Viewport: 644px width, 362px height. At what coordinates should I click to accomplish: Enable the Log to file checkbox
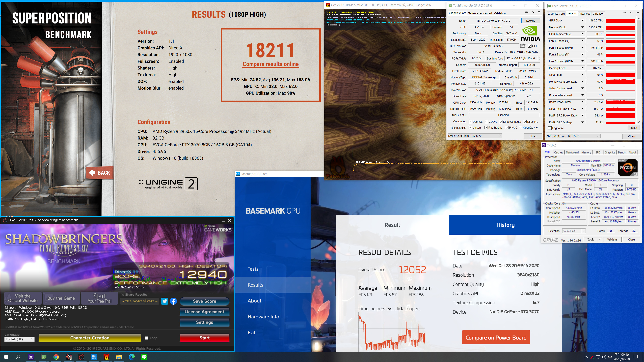[550, 128]
